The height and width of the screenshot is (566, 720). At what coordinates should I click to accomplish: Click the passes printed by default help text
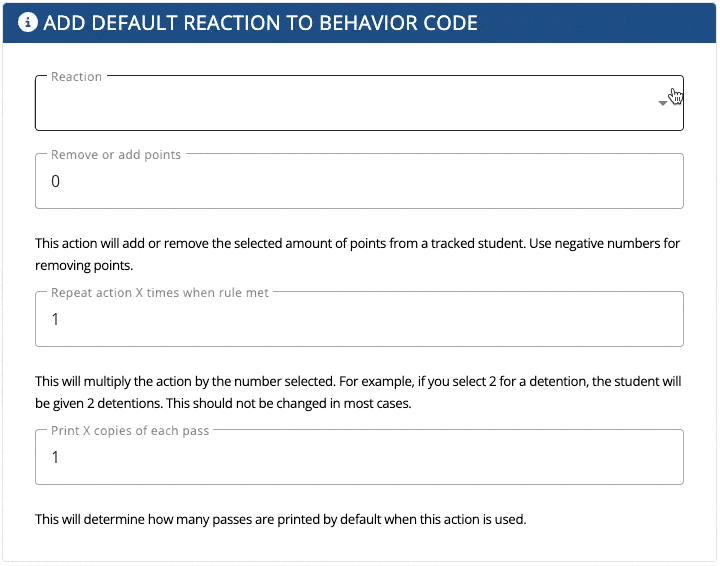[281, 519]
